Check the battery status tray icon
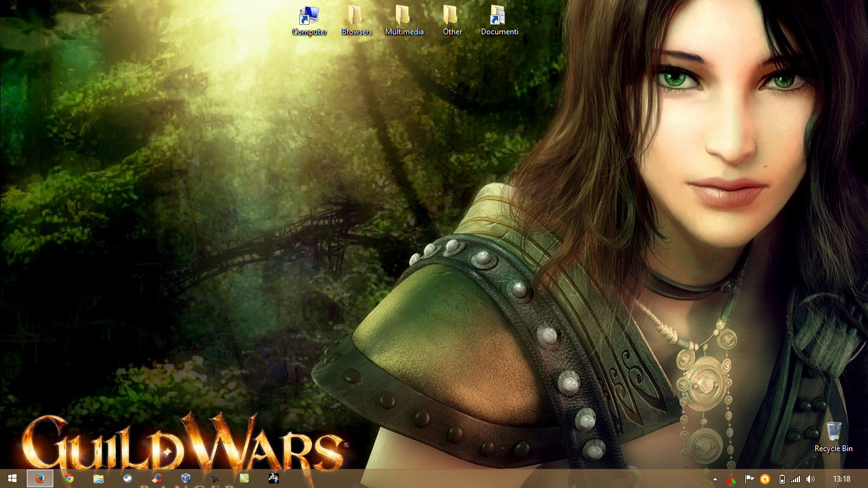 pyautogui.click(x=782, y=479)
